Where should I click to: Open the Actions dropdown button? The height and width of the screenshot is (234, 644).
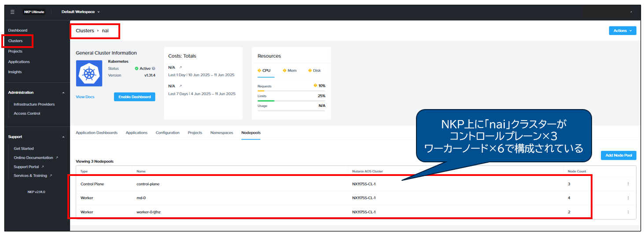coord(622,31)
